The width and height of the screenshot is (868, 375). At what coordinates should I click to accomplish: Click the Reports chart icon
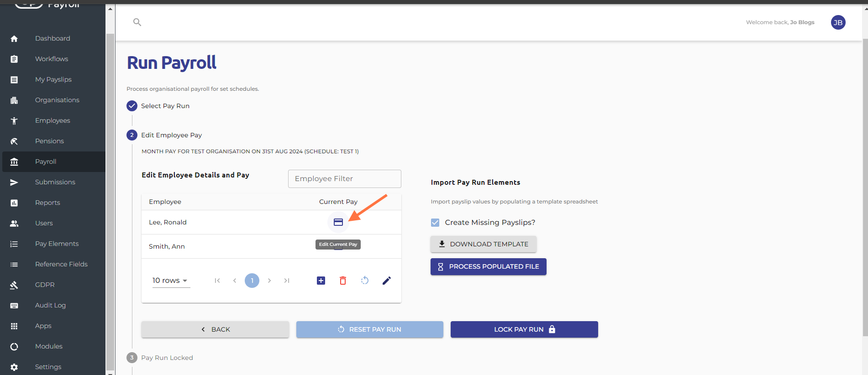(14, 203)
